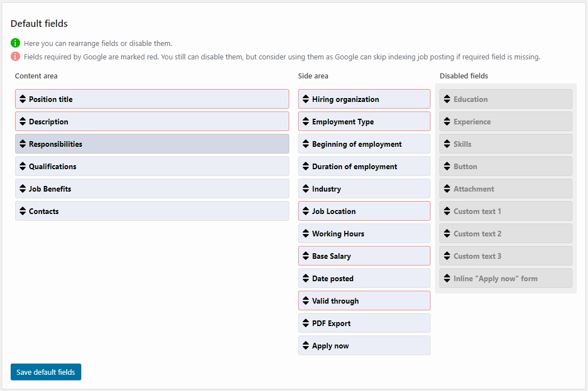Grab the Responsibilities sort arrows icon
588x391 pixels.
[22, 144]
